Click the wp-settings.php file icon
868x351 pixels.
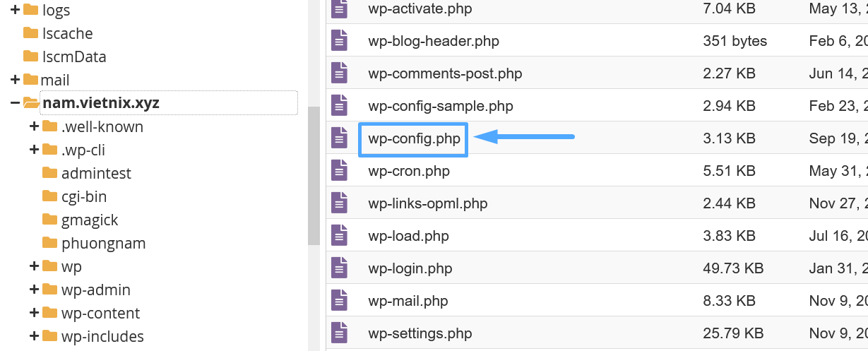click(340, 333)
